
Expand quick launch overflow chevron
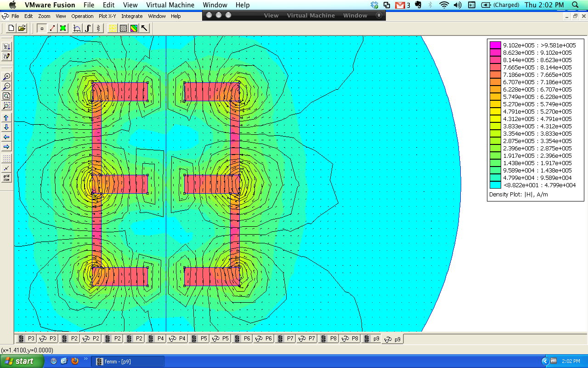[x=85, y=359]
